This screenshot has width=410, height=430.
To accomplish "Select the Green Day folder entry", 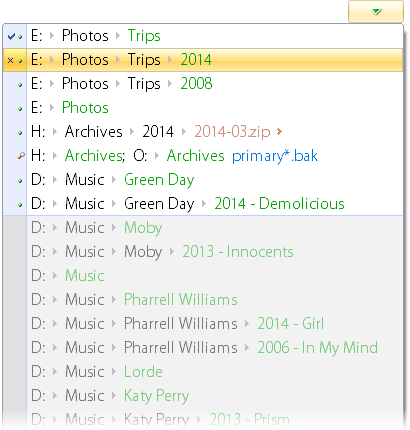I will [x=214, y=180].
